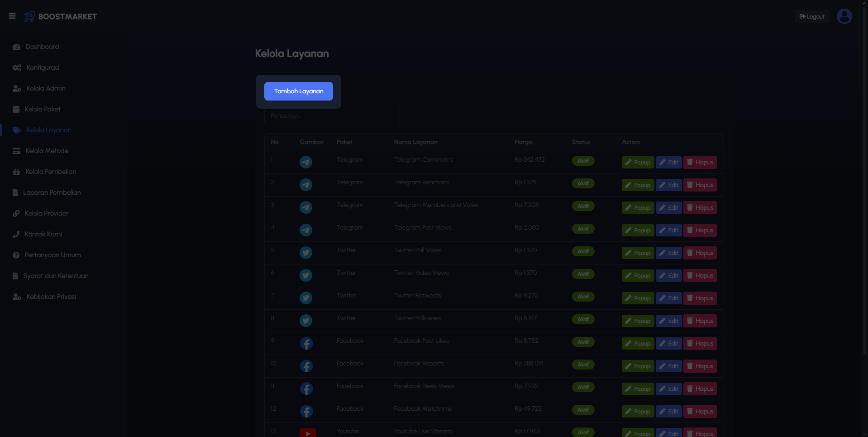
Task: Open Popup for Telegram Reactions
Action: 638,185
